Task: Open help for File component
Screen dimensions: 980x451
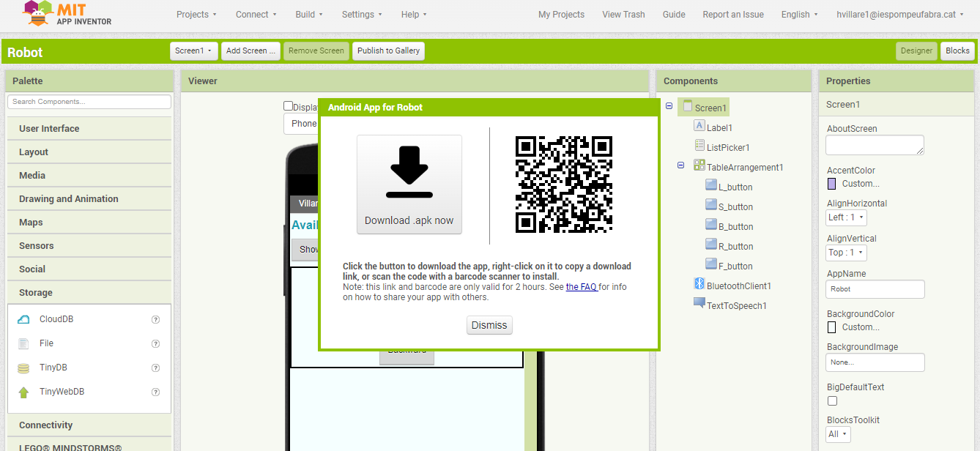Action: 155,343
